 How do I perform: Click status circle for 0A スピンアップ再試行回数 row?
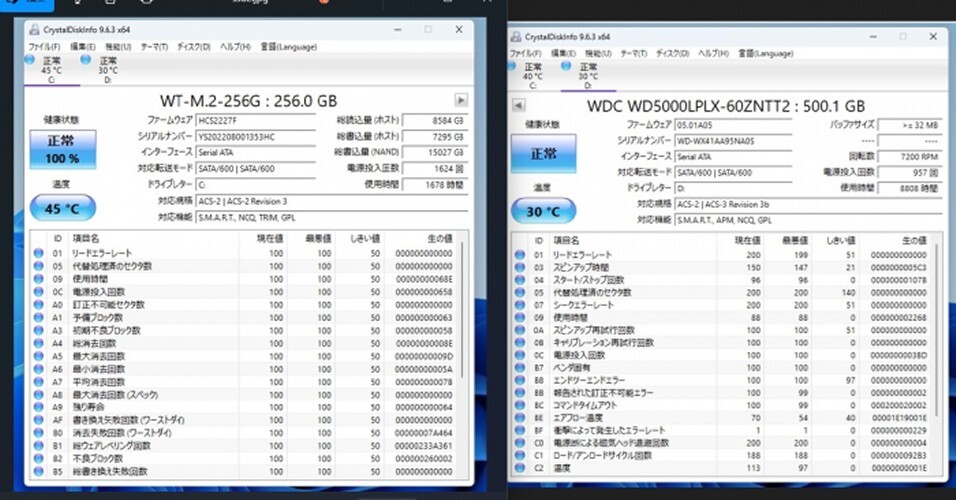point(519,330)
